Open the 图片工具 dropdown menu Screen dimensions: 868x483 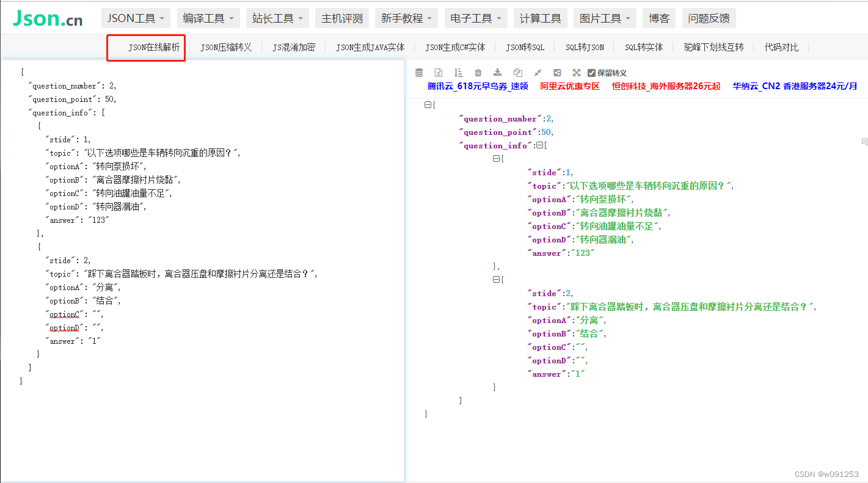[605, 18]
